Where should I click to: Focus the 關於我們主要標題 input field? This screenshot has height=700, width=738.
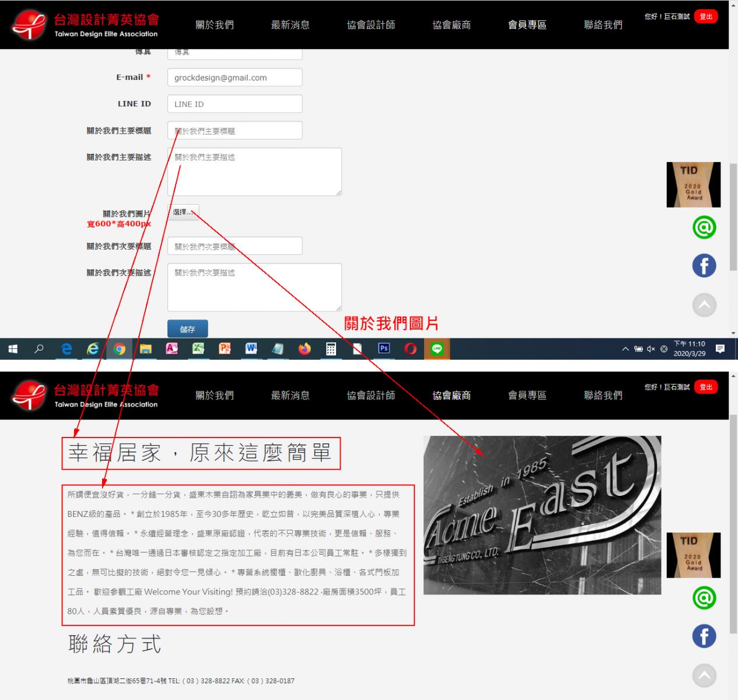(x=235, y=131)
